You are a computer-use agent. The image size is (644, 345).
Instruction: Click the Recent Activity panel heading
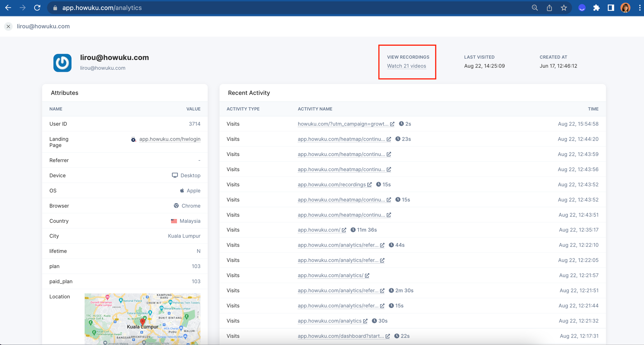(249, 93)
